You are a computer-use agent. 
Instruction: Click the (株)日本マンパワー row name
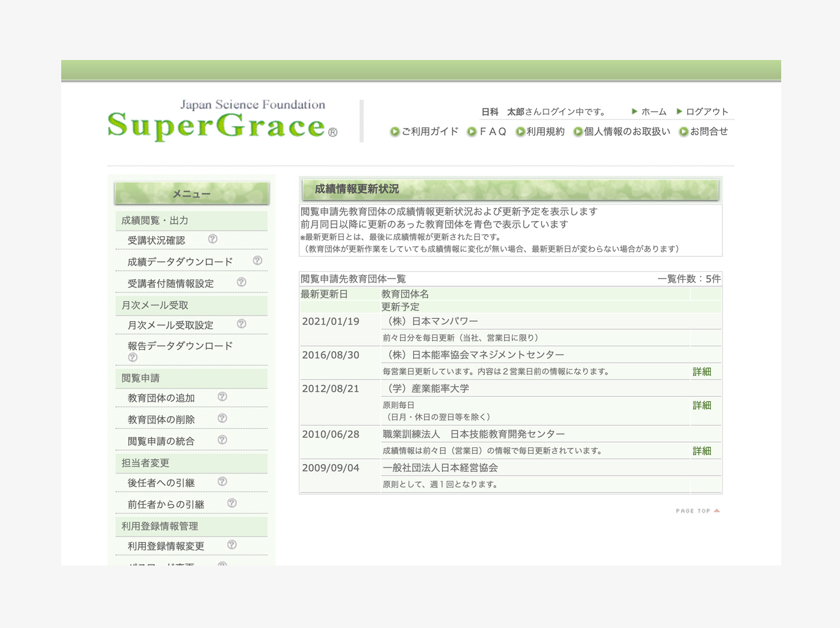pos(430,321)
